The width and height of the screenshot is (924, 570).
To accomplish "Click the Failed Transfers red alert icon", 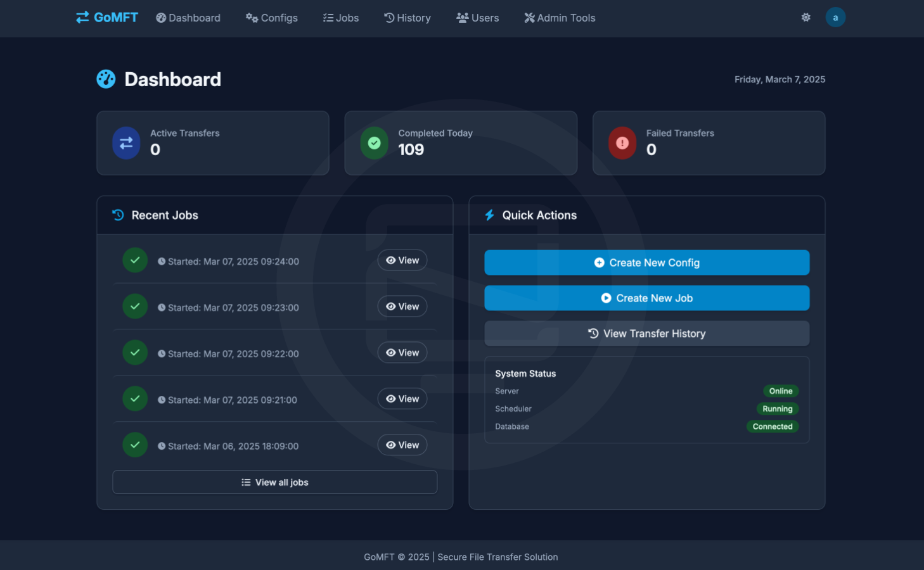I will (x=622, y=143).
